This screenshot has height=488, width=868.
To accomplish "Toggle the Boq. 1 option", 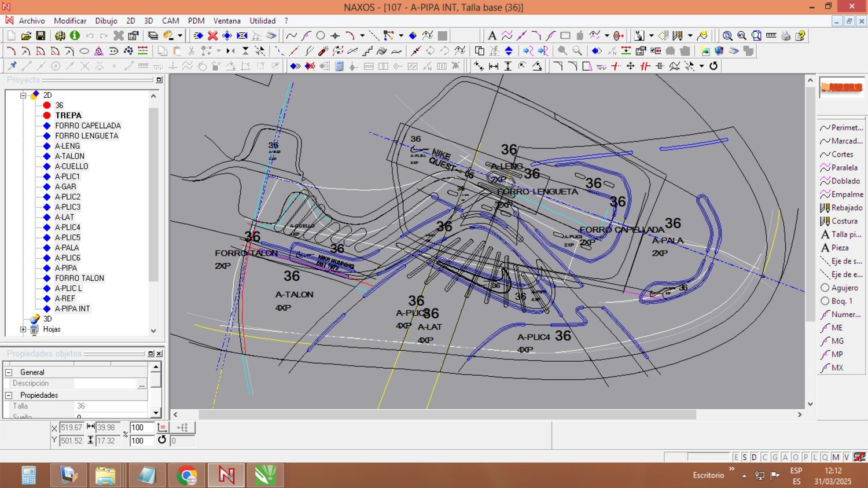I will (837, 301).
